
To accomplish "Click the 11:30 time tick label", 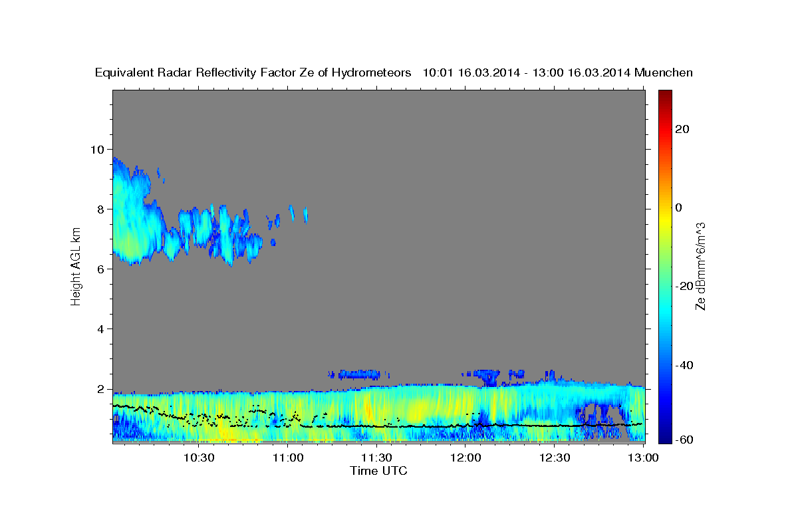I will (377, 458).
